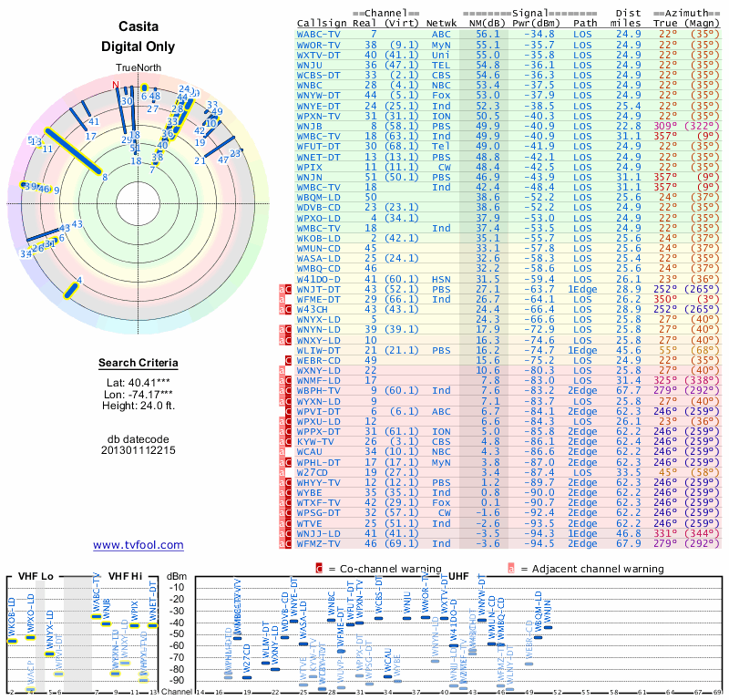Viewport: 729px width, 700px height.
Task: Select the WFMZ-TV callsign at table bottom
Action: point(318,543)
